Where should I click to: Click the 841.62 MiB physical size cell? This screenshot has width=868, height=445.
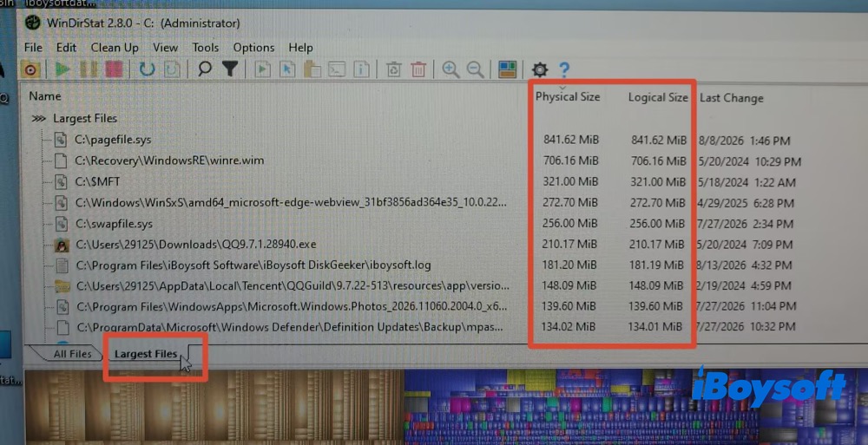click(571, 140)
